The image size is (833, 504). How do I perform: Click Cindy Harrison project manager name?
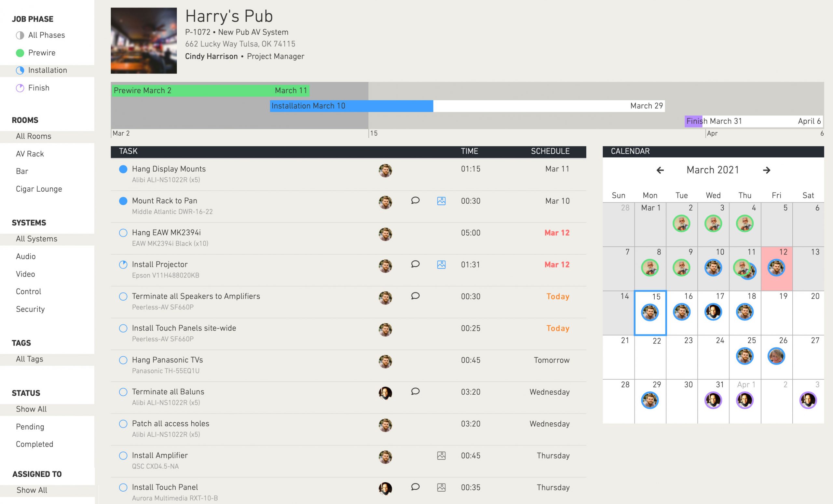click(211, 56)
